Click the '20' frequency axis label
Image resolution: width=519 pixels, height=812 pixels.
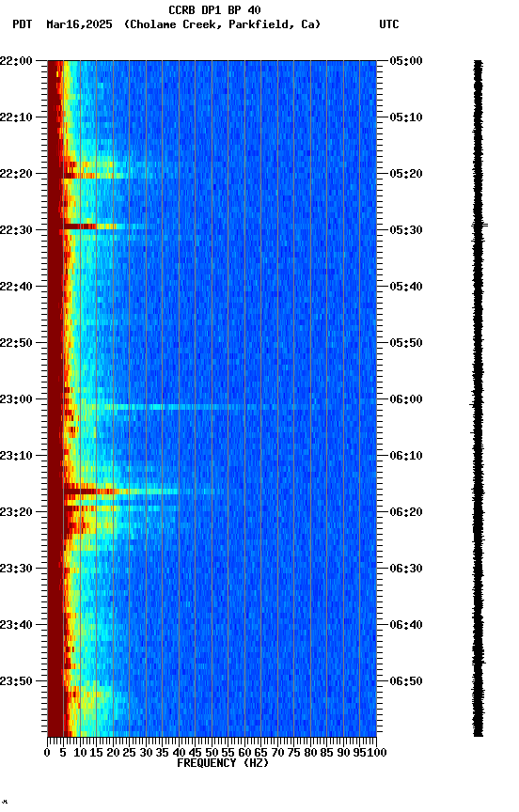coord(113,753)
